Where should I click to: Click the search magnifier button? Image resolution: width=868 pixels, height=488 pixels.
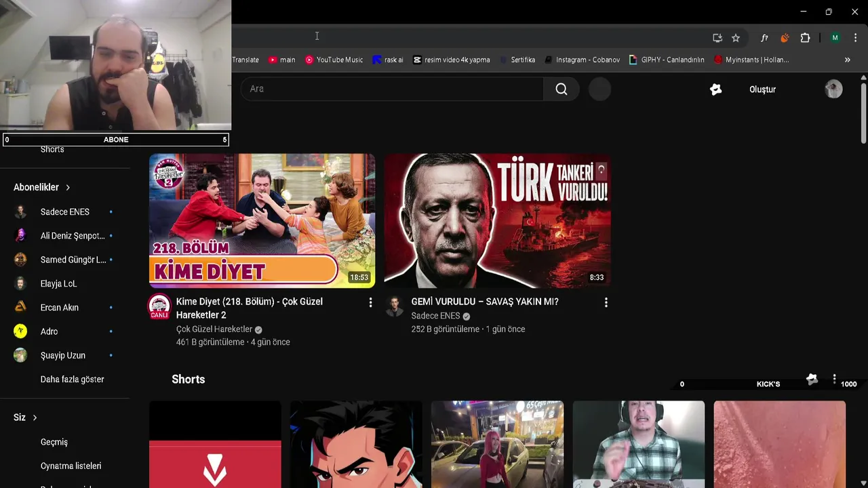561,89
